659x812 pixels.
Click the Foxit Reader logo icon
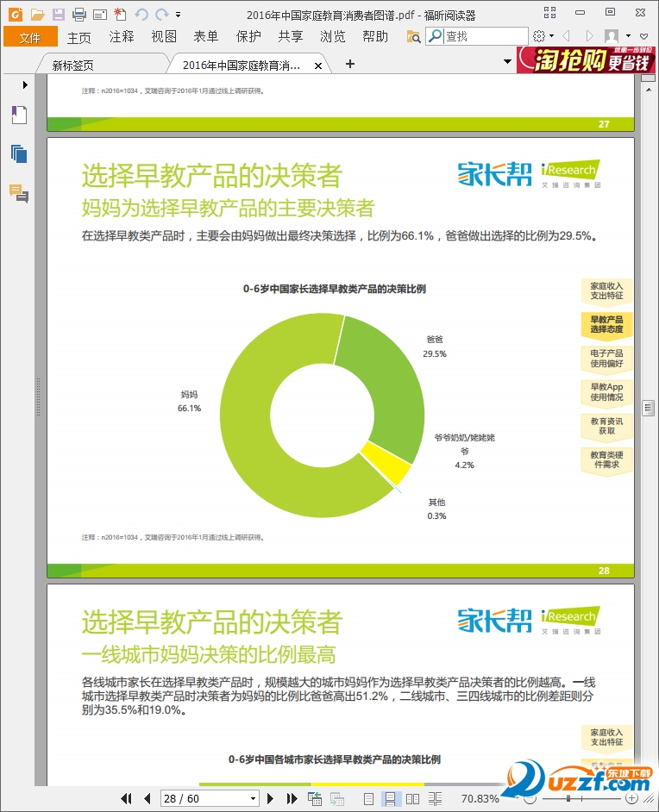[16, 15]
